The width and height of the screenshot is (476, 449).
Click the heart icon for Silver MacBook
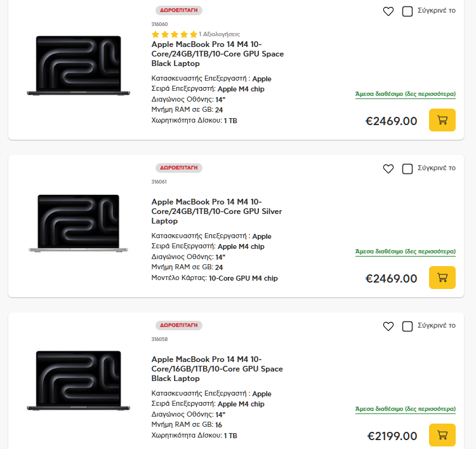click(x=388, y=168)
